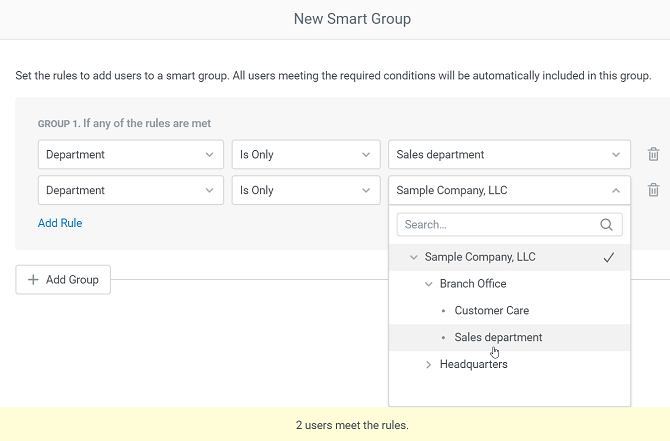The width and height of the screenshot is (670, 441).
Task: Open the first rule's Is Only operator dropdown
Action: [306, 154]
